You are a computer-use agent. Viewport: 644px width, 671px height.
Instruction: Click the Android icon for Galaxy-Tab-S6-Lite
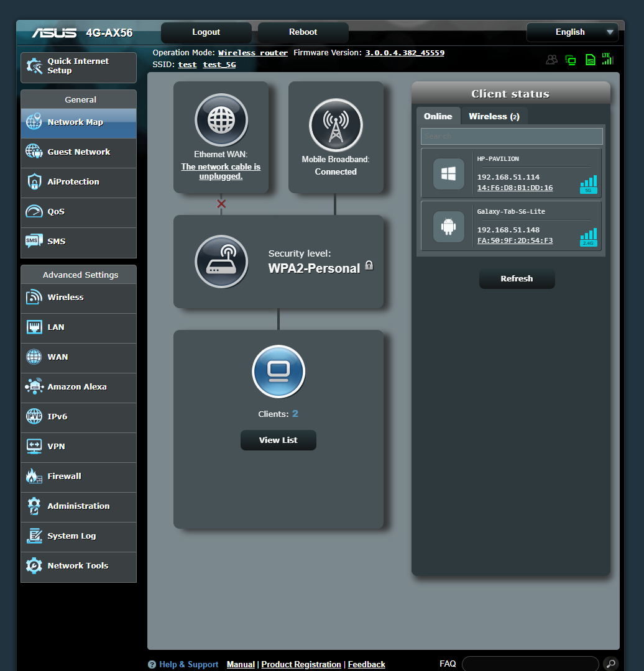point(448,226)
